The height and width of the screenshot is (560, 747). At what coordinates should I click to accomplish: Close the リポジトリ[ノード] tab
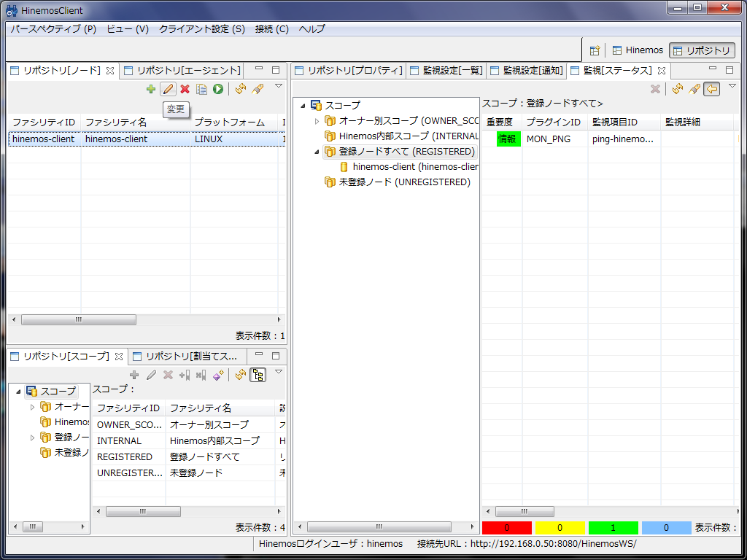pos(110,71)
